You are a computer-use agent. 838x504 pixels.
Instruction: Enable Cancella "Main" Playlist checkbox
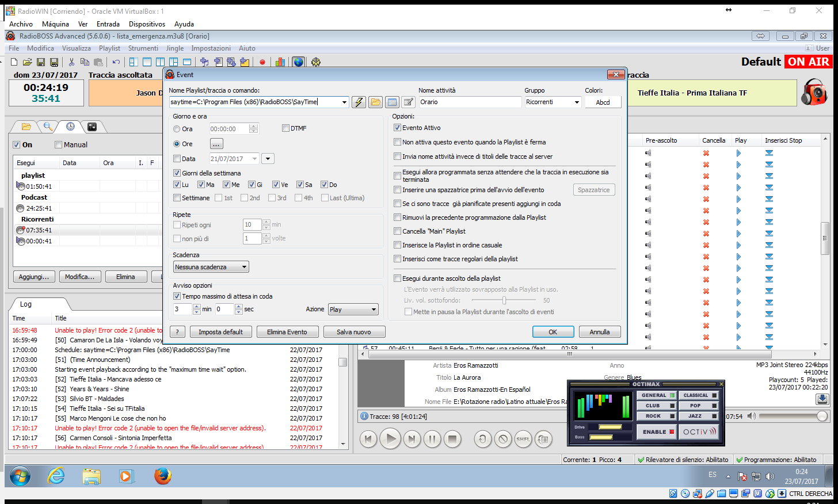pyautogui.click(x=397, y=231)
